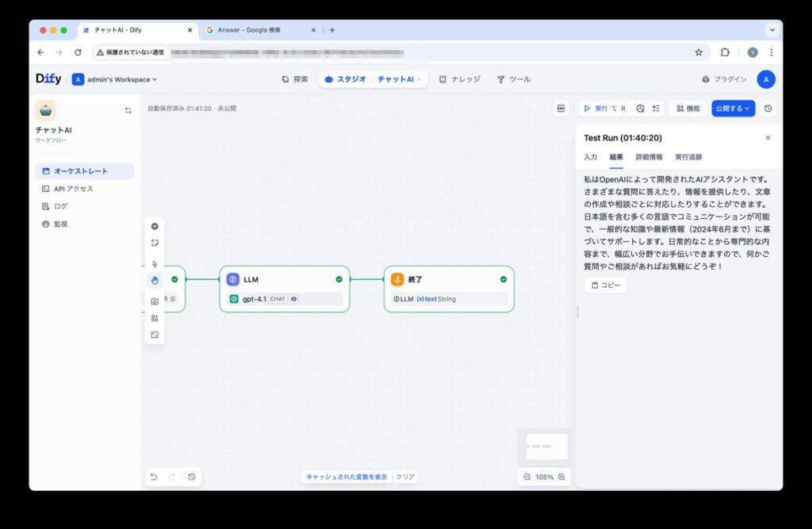Click the add node plus icon on canvas
Viewport: 812px width, 529px height.
coord(155,226)
